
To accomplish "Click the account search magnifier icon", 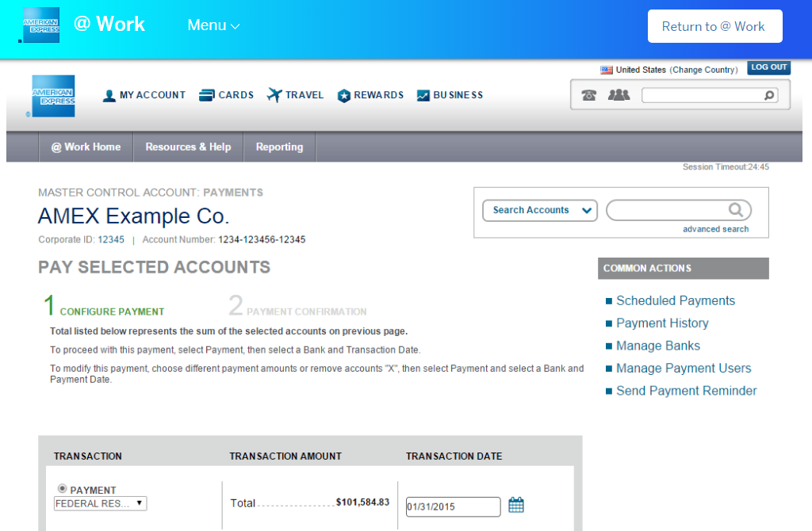I will 736,209.
